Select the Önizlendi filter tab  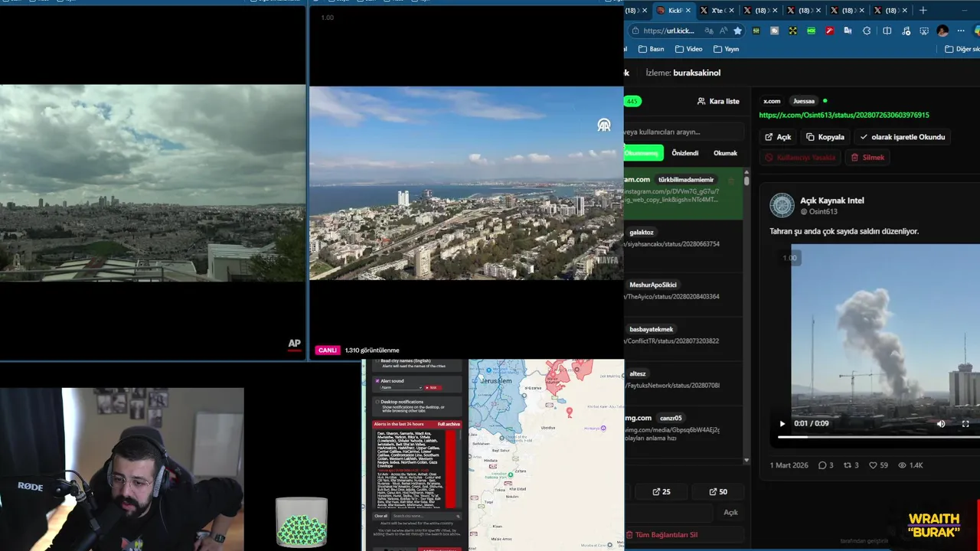684,153
